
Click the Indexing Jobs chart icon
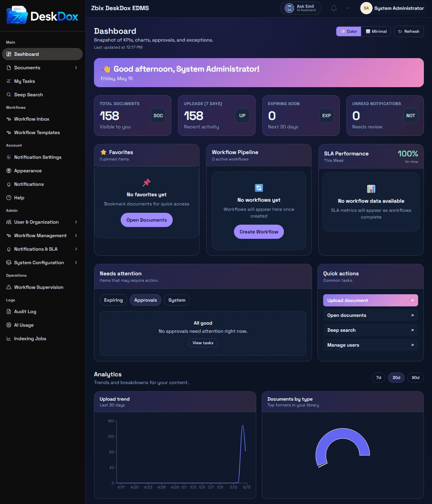[x=9, y=338]
